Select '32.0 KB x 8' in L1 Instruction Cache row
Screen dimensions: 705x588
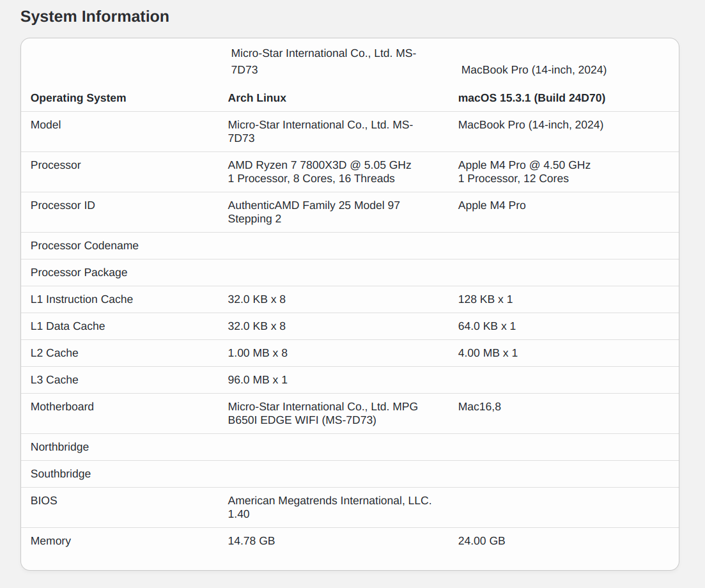click(x=257, y=299)
